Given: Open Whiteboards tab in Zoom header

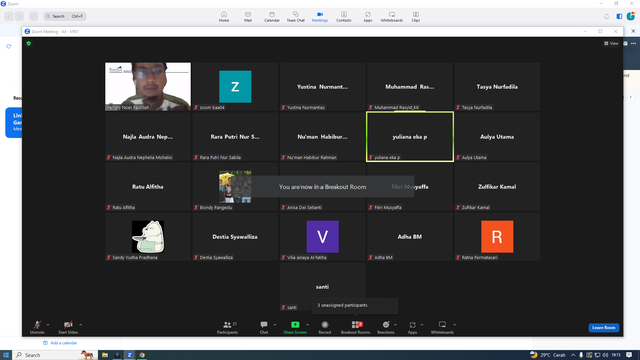Looking at the screenshot, I should coord(392,17).
